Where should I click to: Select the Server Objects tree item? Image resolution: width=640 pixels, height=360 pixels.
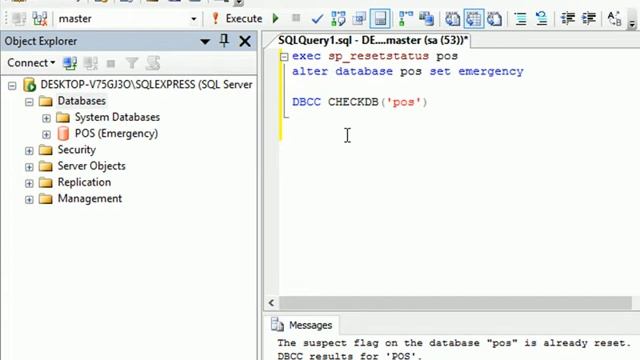[x=91, y=166]
